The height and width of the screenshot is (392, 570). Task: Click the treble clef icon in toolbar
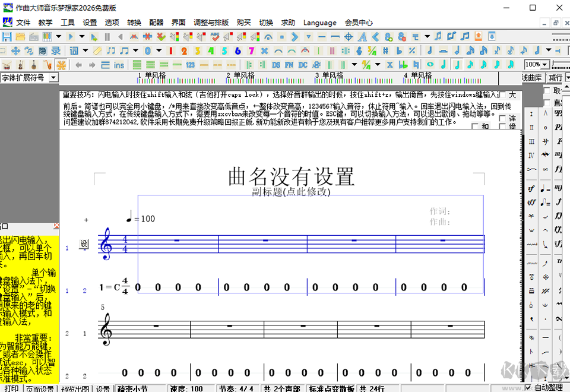359,51
